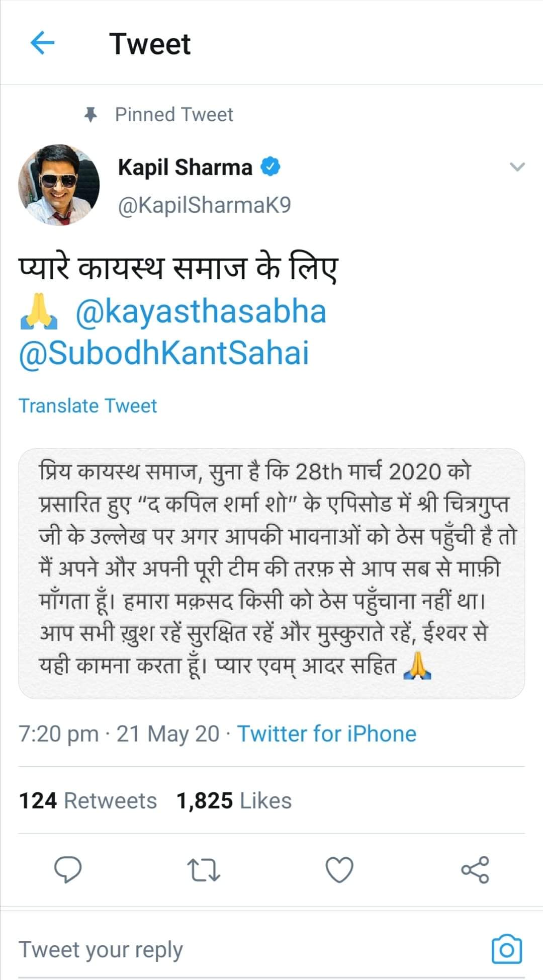Open the @kayasthasabha mention
This screenshot has height=980, width=543.
click(x=201, y=312)
